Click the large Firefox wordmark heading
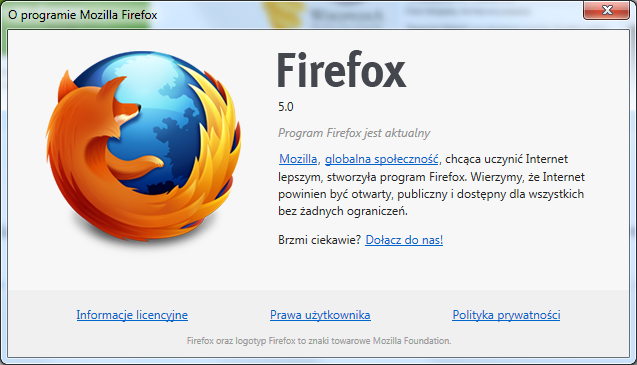This screenshot has height=365, width=637. coord(342,70)
